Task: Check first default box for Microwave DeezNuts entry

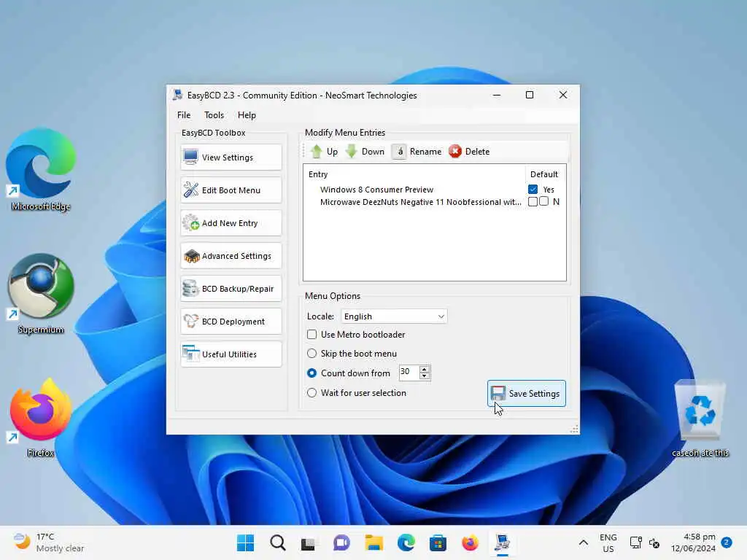Action: (533, 201)
